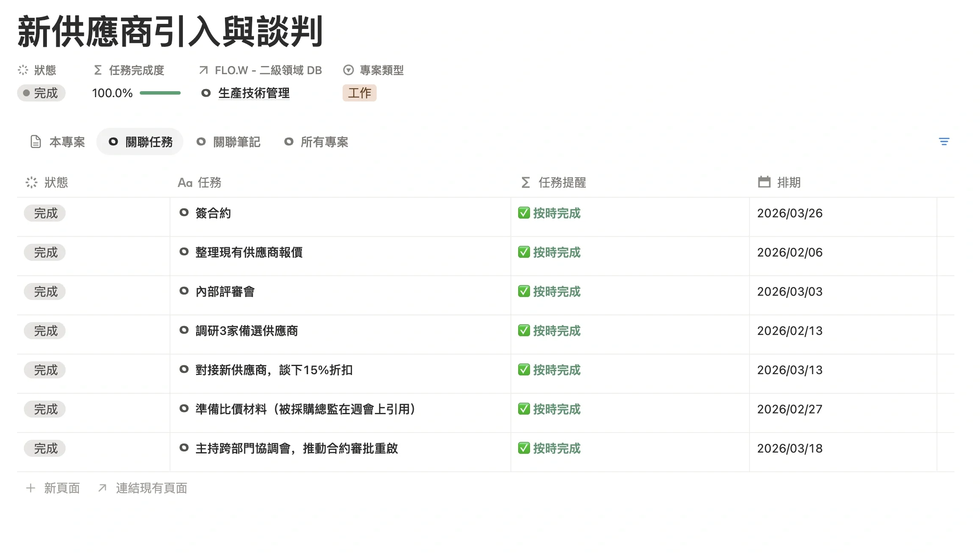Image resolution: width=980 pixels, height=554 pixels.
Task: Click the 100.0% completion value
Action: pos(112,93)
